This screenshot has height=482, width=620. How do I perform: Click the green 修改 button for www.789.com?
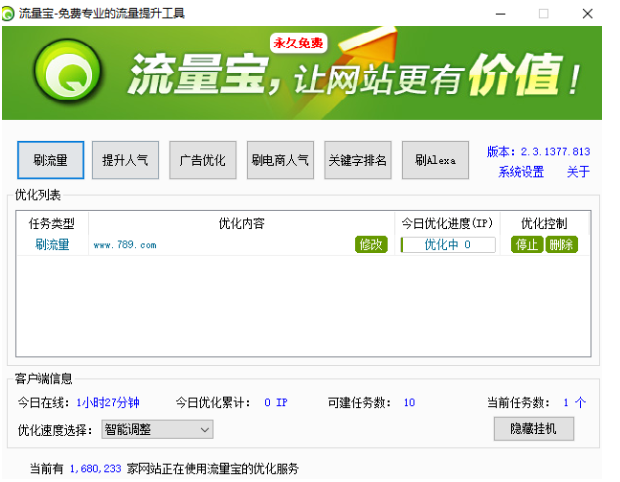click(371, 244)
